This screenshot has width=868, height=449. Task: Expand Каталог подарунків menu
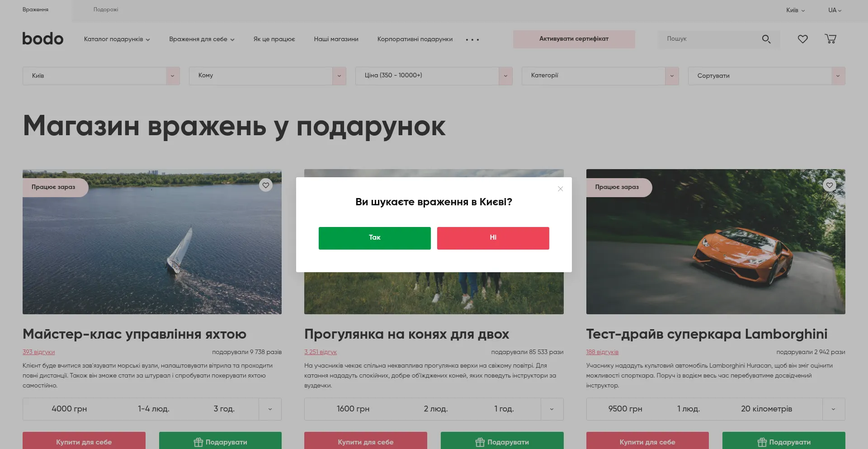pyautogui.click(x=117, y=39)
